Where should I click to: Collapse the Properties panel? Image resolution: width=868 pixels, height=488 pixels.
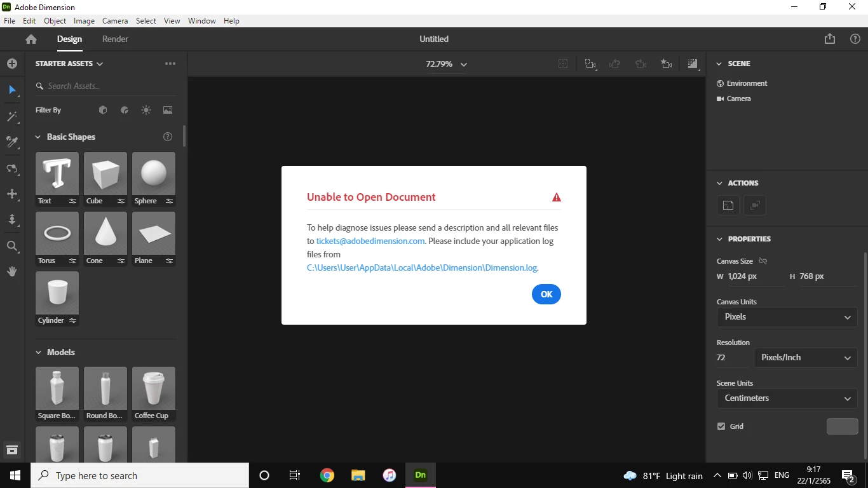pyautogui.click(x=719, y=239)
